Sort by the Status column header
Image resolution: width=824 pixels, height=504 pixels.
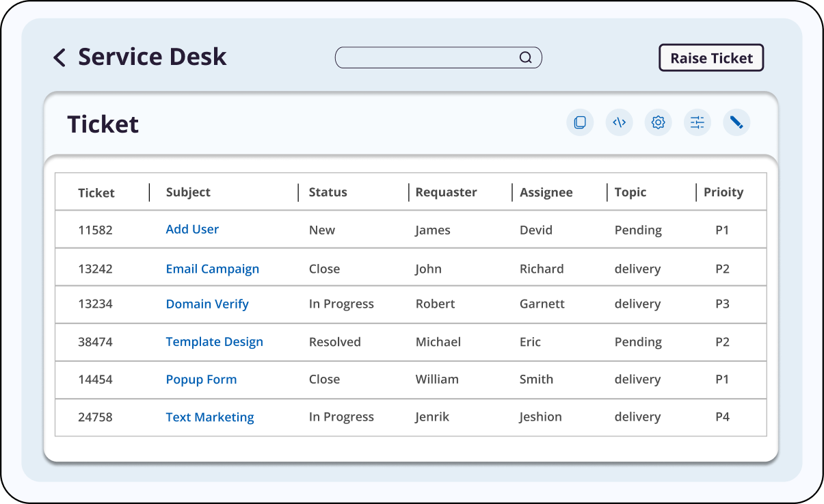pyautogui.click(x=328, y=192)
